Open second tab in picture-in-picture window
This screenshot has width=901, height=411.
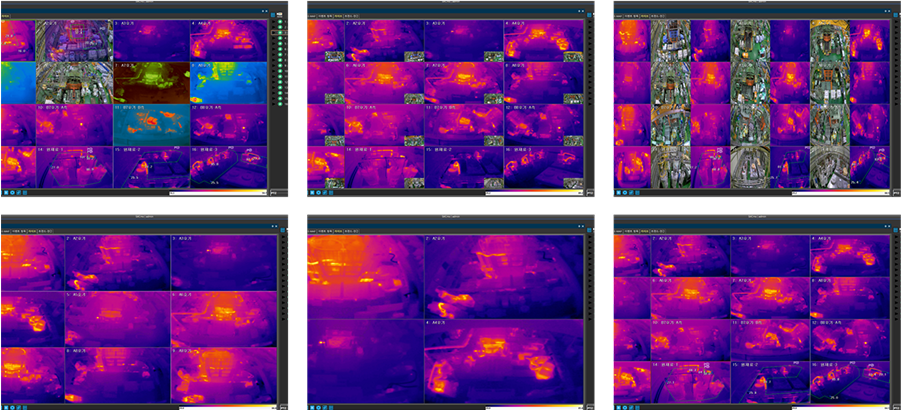[325, 16]
